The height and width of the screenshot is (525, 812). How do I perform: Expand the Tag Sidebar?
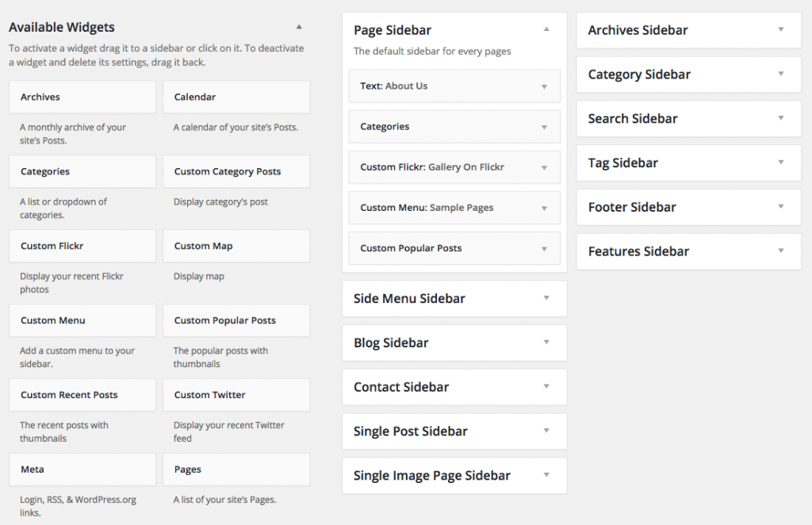780,163
